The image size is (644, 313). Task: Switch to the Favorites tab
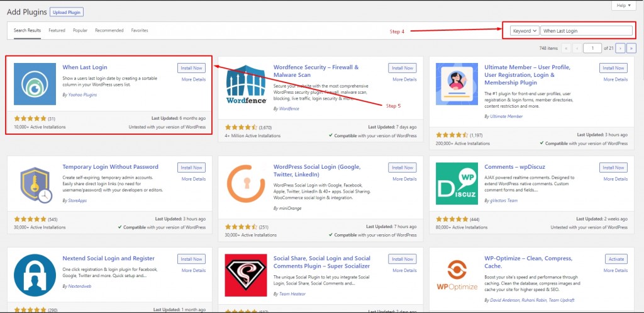140,30
